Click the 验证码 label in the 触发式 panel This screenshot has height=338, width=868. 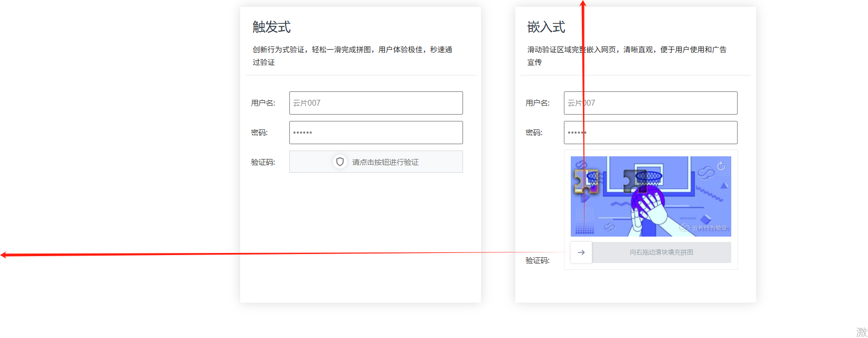click(x=263, y=162)
